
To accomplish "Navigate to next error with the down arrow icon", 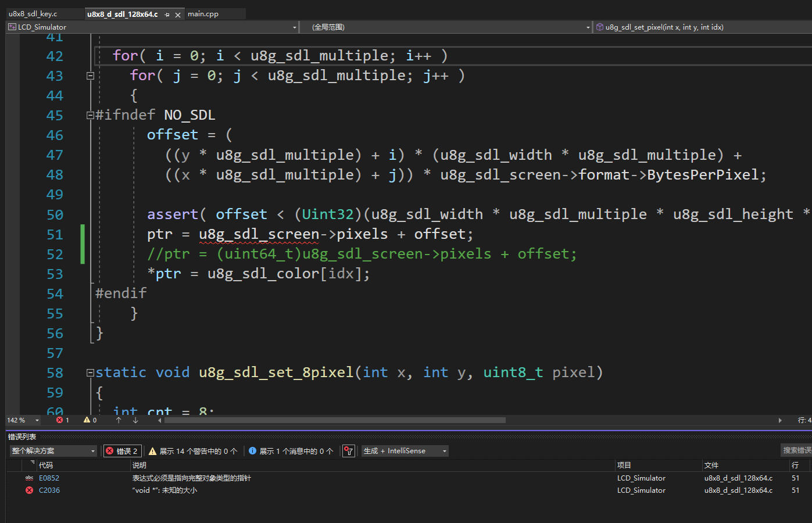I will pos(135,420).
